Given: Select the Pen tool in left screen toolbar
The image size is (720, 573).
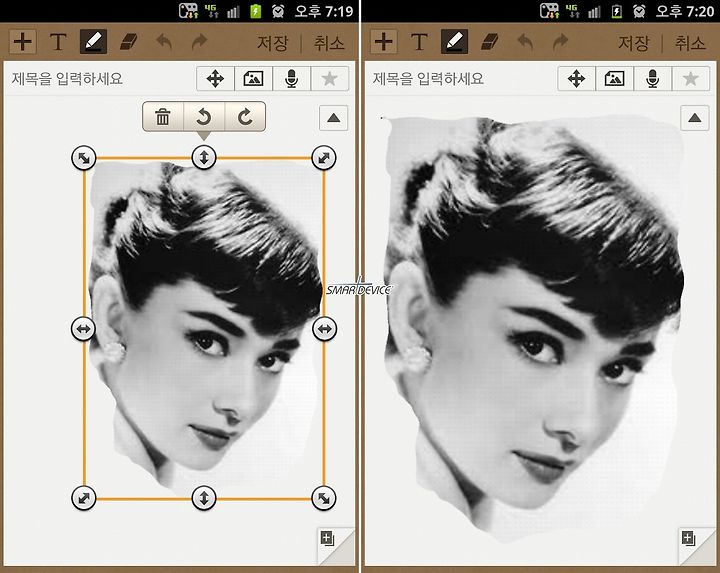Looking at the screenshot, I should pyautogui.click(x=94, y=42).
